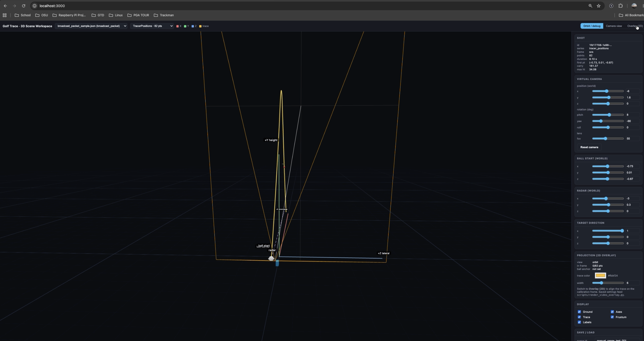Click the camera y position value field
The height and width of the screenshot is (341, 644).
click(x=633, y=97)
